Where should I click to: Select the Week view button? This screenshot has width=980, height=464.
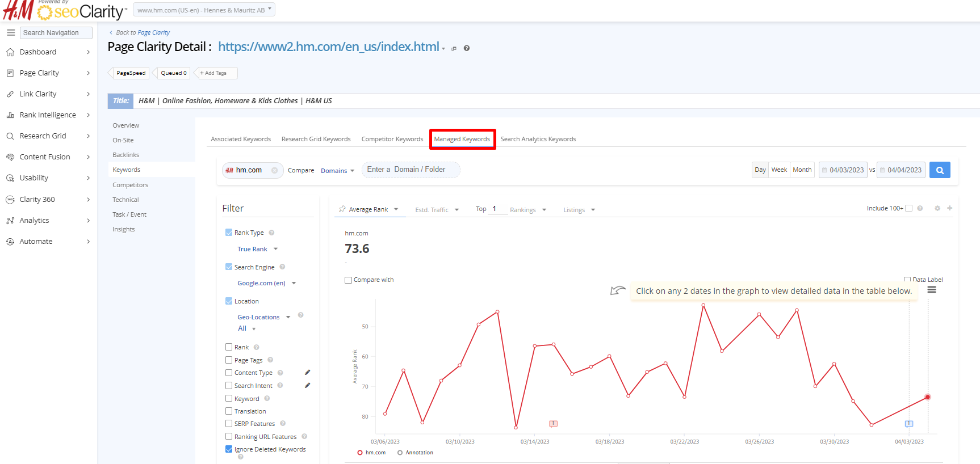click(779, 170)
